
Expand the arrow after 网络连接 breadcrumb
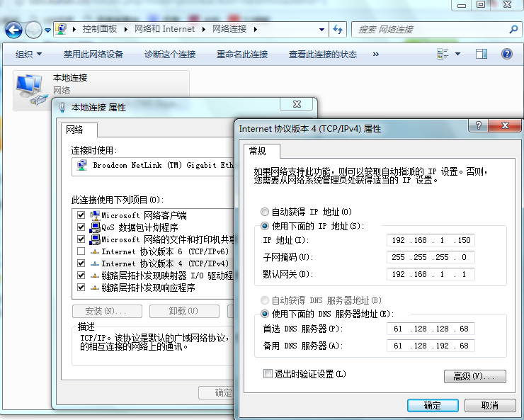pyautogui.click(x=256, y=30)
